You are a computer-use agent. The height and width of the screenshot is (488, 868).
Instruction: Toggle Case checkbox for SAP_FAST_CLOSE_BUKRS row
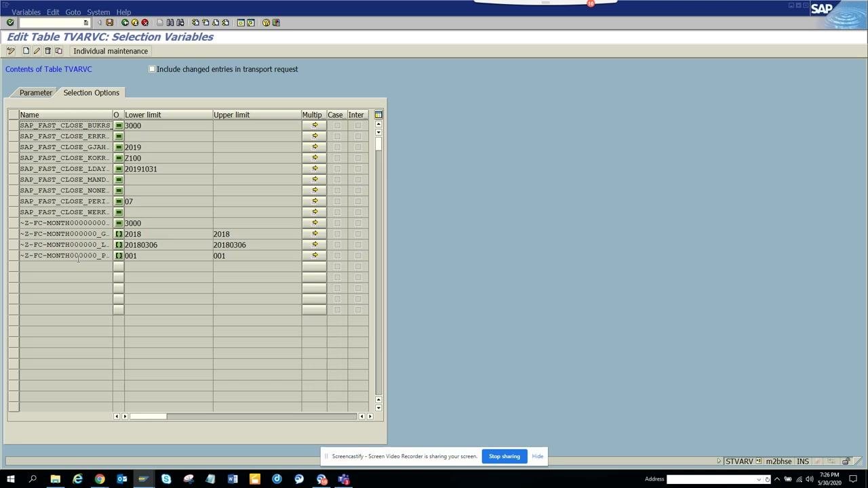pyautogui.click(x=337, y=125)
